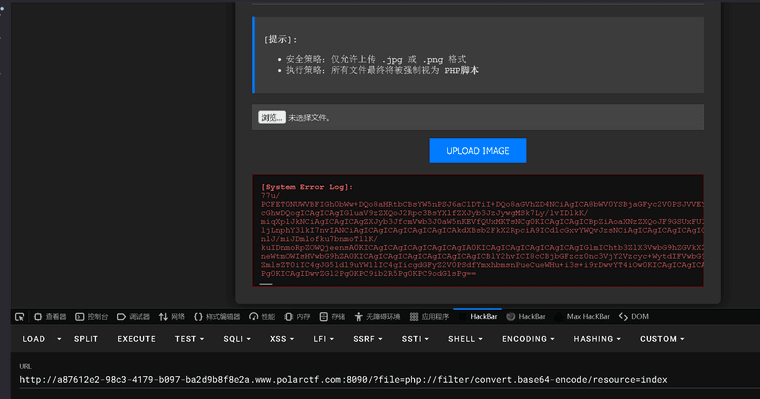Click the element picker icon in devtools

[x=19, y=317]
